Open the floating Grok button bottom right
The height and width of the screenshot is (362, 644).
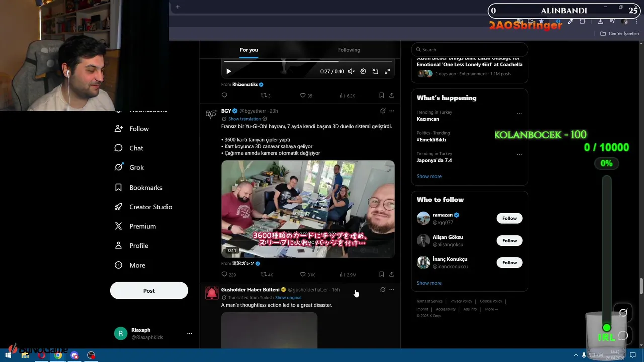pos(623,313)
